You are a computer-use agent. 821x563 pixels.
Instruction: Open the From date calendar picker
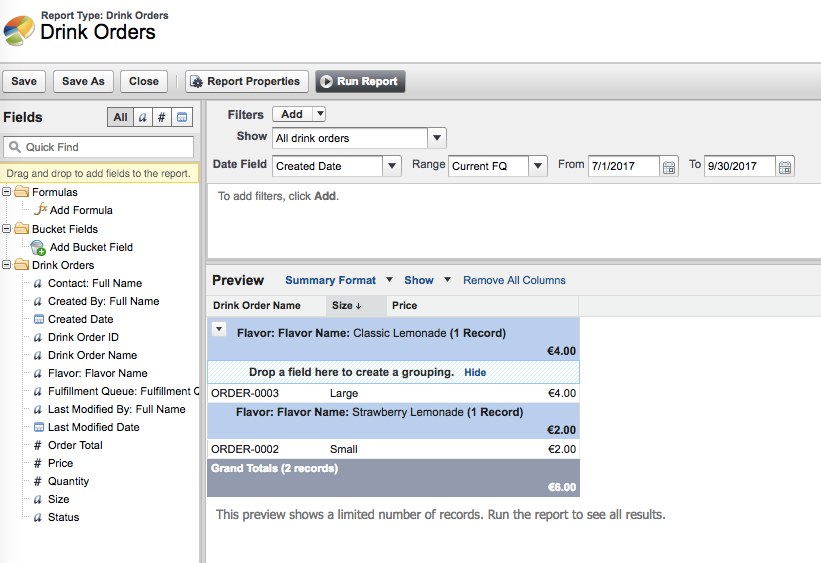[669, 166]
